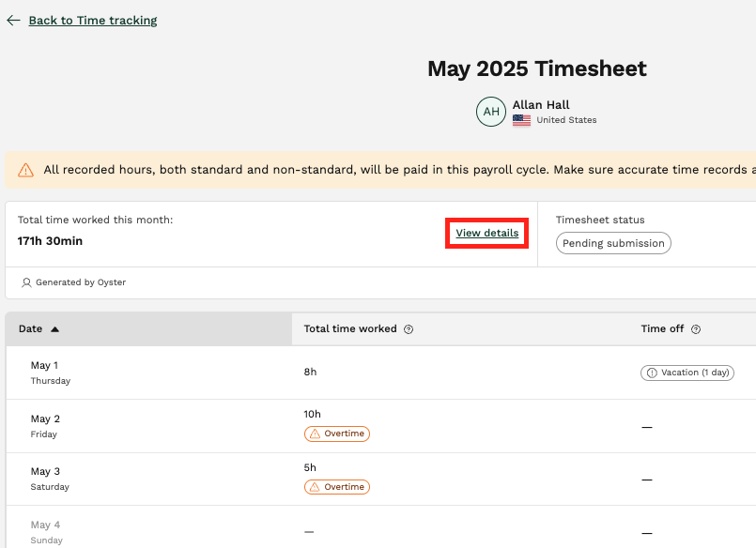
Task: Open Back to Time tracking link
Action: 93,21
